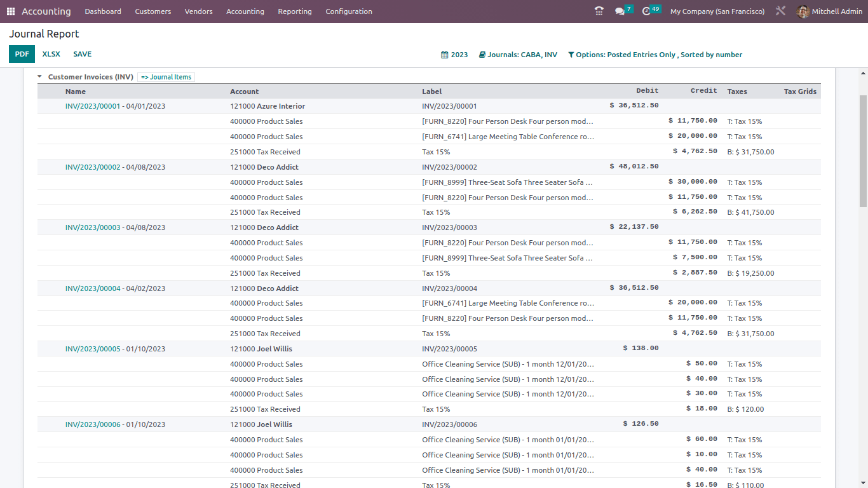The height and width of the screenshot is (488, 868).
Task: Click the tax base B: $ 19,250.00
Action: pyautogui.click(x=750, y=273)
